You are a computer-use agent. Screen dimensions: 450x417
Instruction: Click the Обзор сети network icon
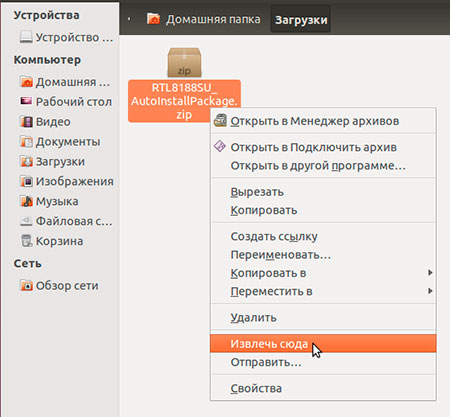[x=26, y=285]
